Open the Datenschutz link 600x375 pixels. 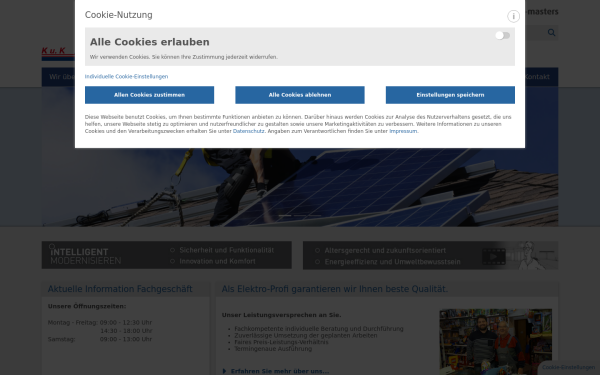248,131
